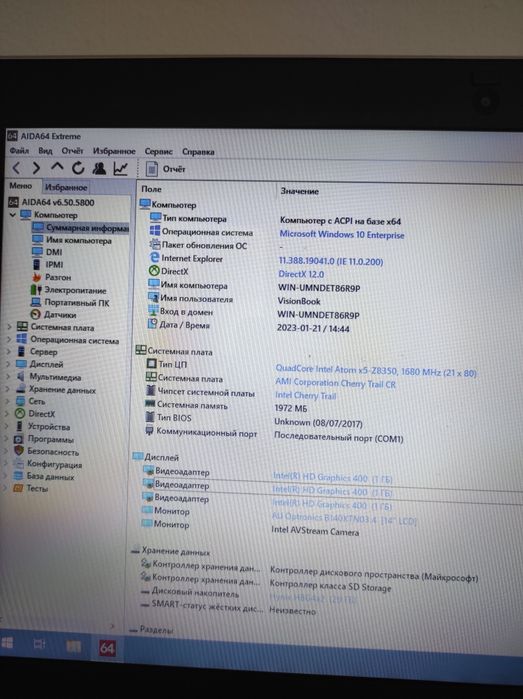The height and width of the screenshot is (699, 523).
Task: Click the AIDA64 taskbar icon
Action: (107, 648)
